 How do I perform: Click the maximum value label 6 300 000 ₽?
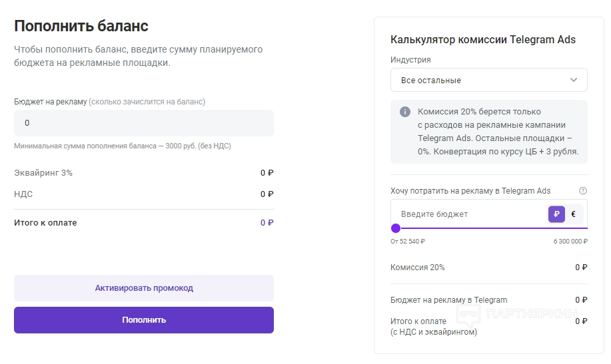pos(570,242)
